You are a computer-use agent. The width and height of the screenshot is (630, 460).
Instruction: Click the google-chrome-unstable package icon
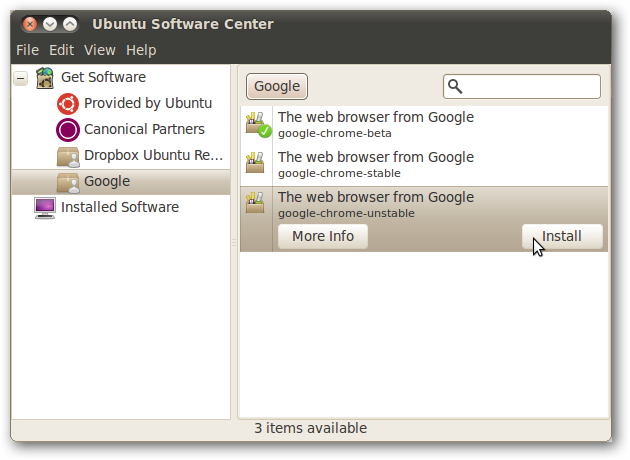coord(256,203)
